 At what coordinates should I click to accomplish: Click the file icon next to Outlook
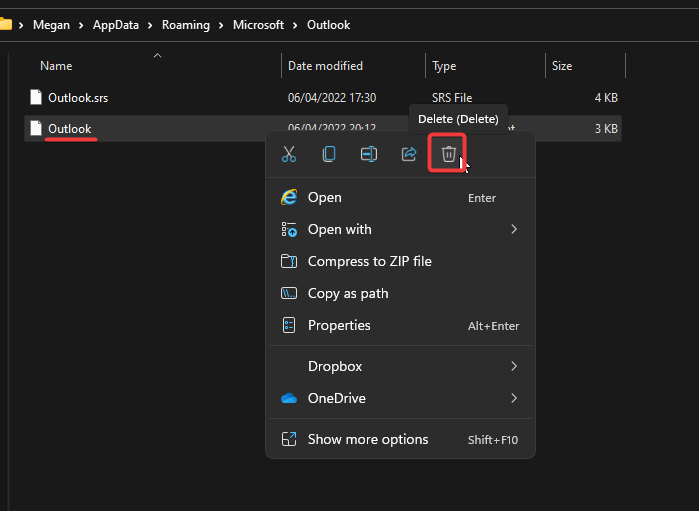(36, 128)
